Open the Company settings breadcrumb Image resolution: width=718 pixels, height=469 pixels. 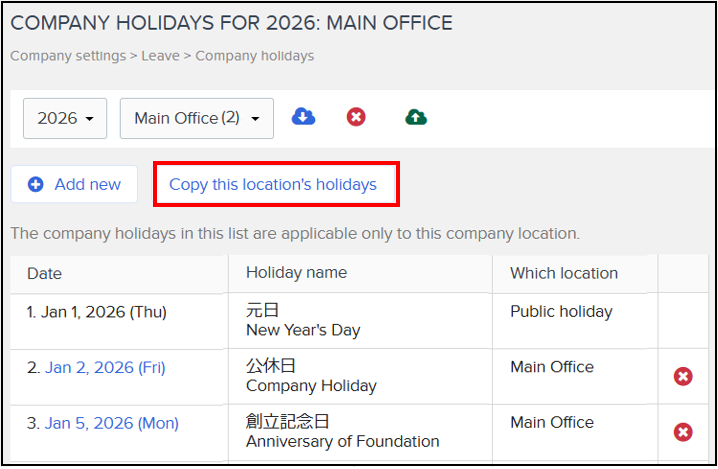[68, 56]
